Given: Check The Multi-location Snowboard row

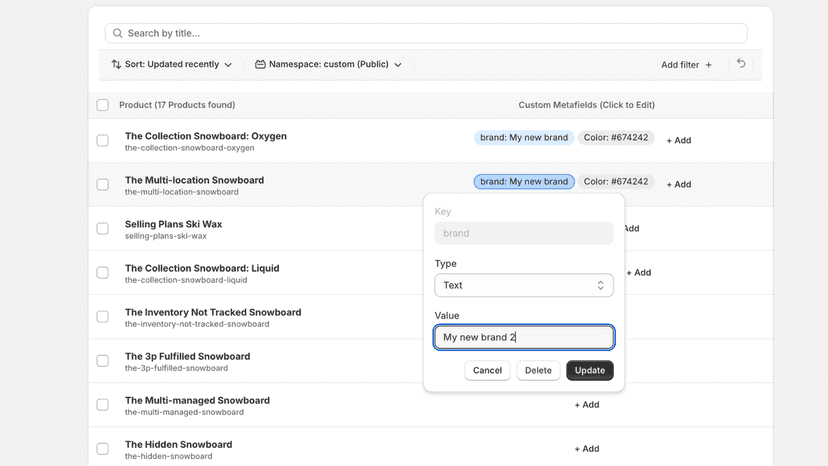Looking at the screenshot, I should tap(103, 184).
